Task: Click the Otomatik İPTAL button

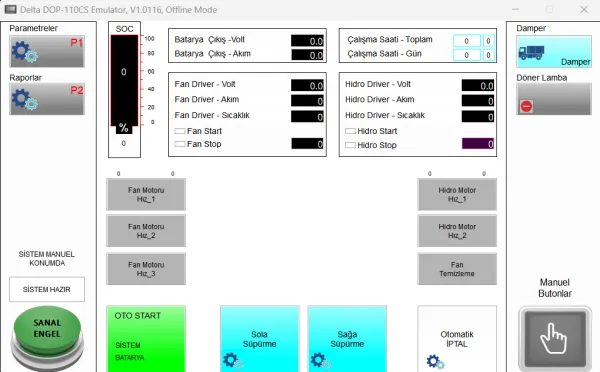Action: 457,339
